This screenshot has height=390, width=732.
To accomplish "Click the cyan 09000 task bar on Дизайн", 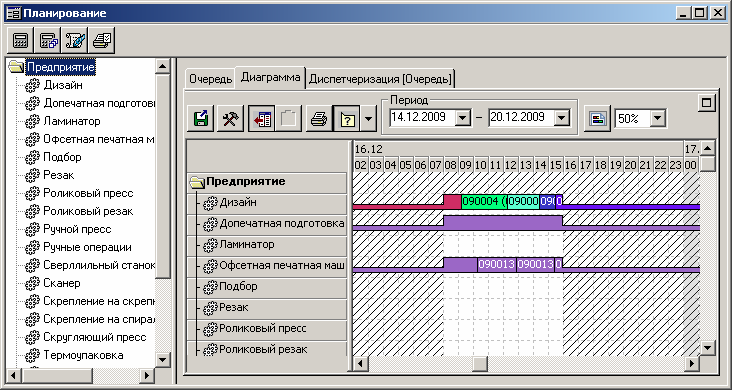I will [523, 202].
